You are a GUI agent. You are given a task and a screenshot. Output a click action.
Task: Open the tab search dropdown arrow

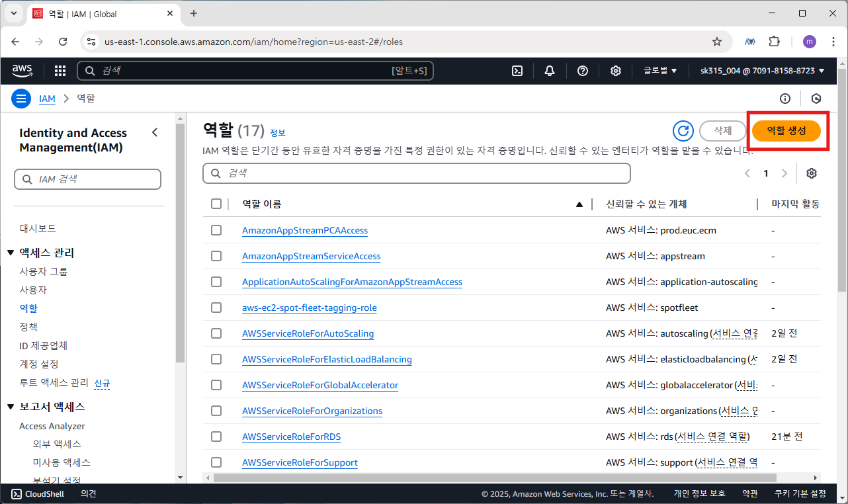(13, 13)
